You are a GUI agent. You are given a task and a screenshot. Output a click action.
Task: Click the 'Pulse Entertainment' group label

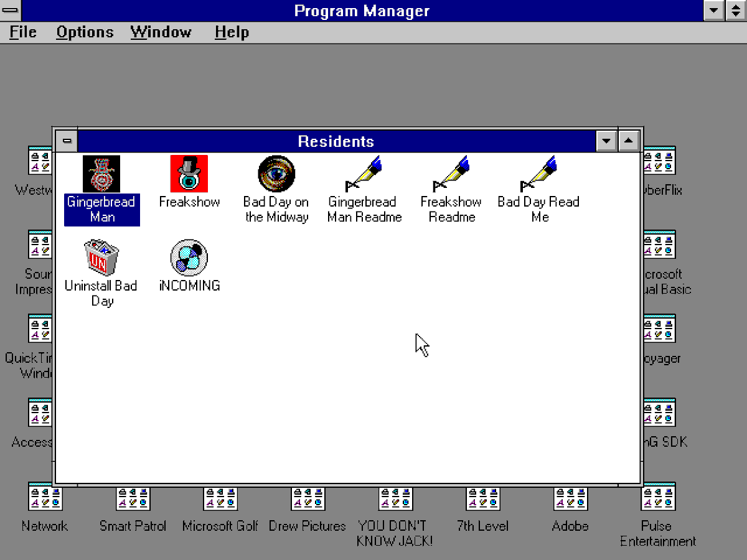pyautogui.click(x=658, y=533)
